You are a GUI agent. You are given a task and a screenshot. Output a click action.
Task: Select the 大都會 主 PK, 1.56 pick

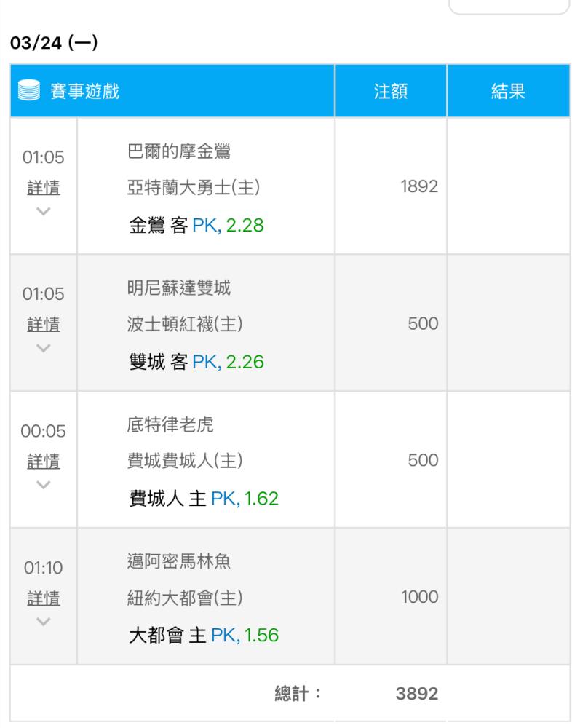[x=204, y=635]
